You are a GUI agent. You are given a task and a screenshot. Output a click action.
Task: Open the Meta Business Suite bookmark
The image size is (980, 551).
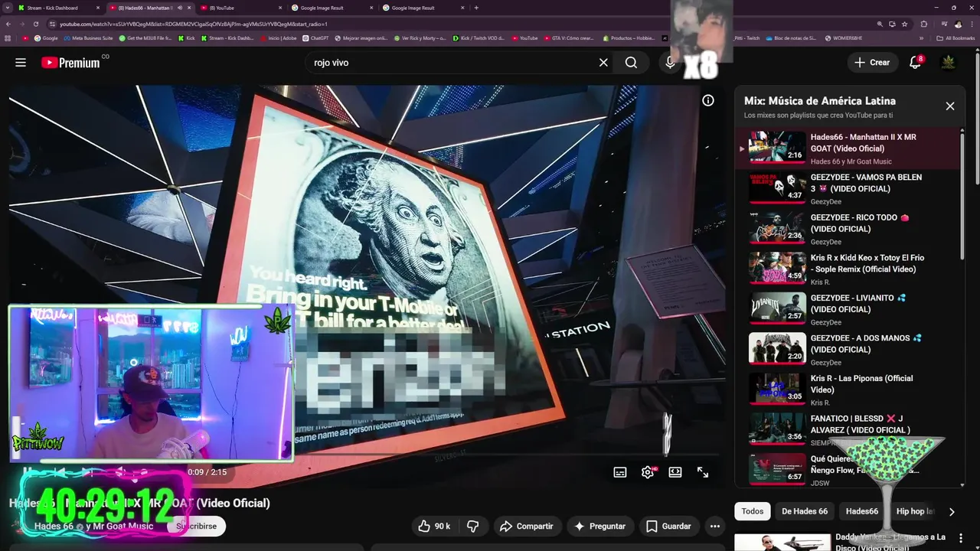(88, 37)
